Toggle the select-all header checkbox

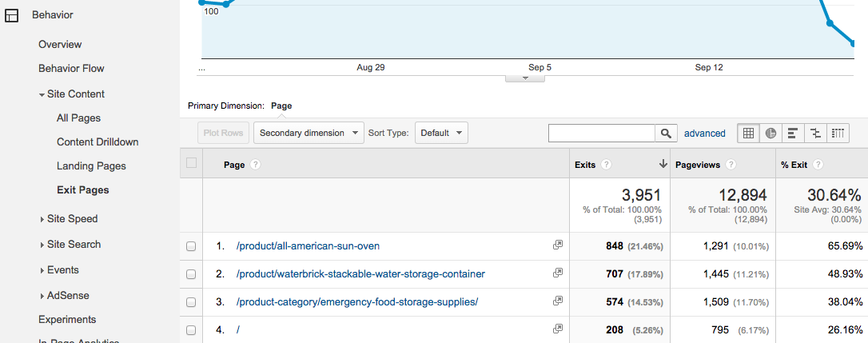(x=191, y=163)
